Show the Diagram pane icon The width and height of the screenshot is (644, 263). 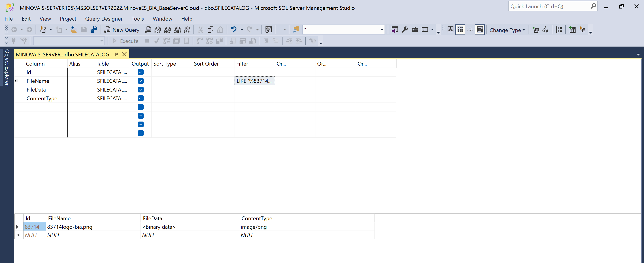[x=450, y=30]
